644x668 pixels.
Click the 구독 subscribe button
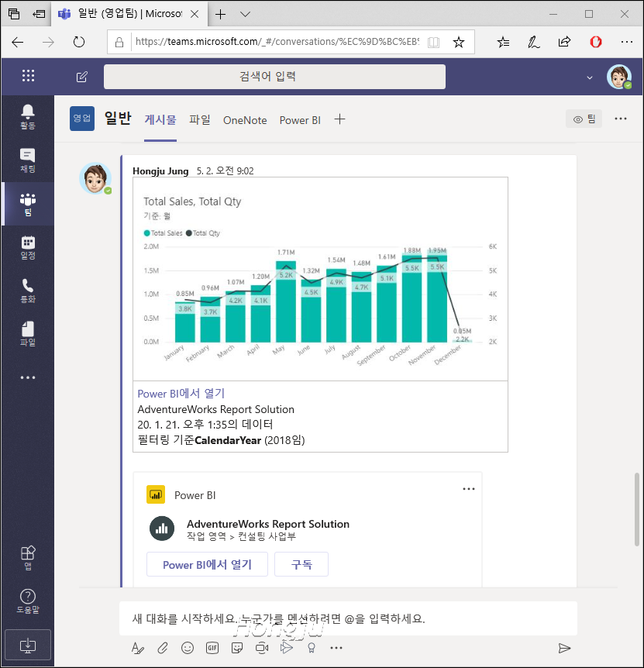(x=301, y=564)
